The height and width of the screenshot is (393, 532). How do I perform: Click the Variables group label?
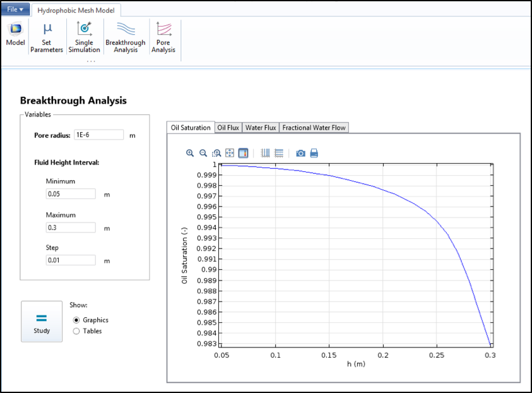(x=38, y=114)
